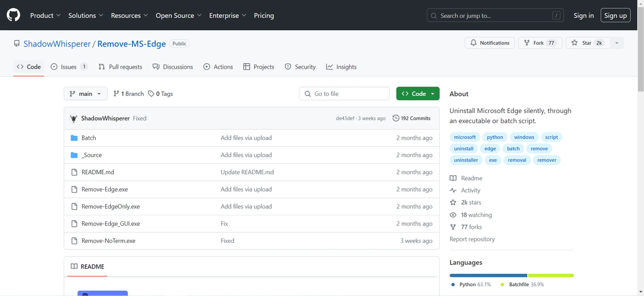Click the ShadowWhisperer avatar in commit row
Viewport: 644px width, 296px height.
(74, 119)
